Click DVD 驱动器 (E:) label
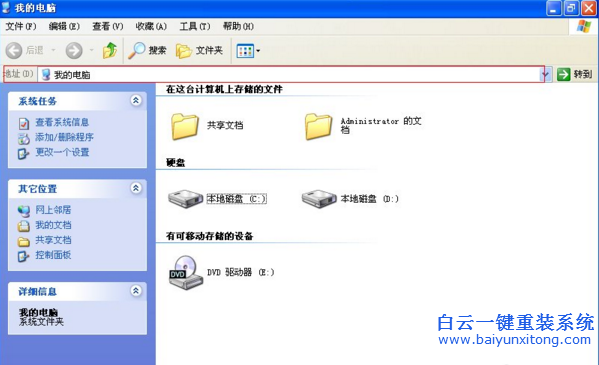Screen dimensions: 599x365 click(241, 272)
